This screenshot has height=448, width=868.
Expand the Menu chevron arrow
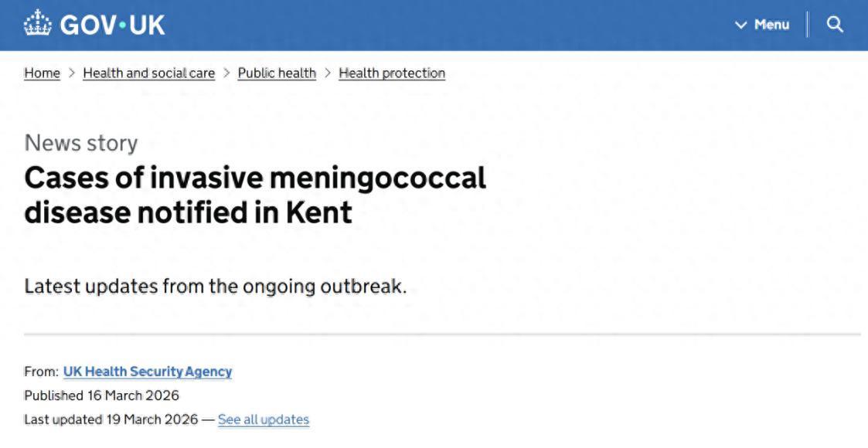(741, 25)
